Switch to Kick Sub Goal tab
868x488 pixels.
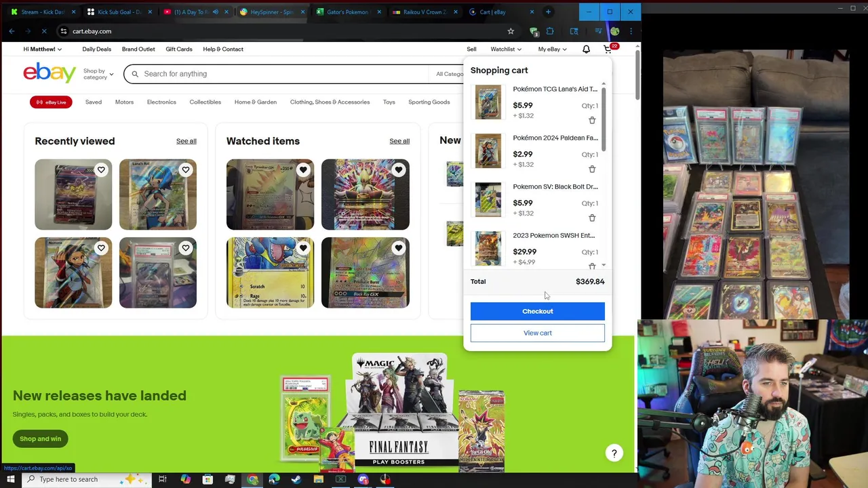pyautogui.click(x=119, y=12)
